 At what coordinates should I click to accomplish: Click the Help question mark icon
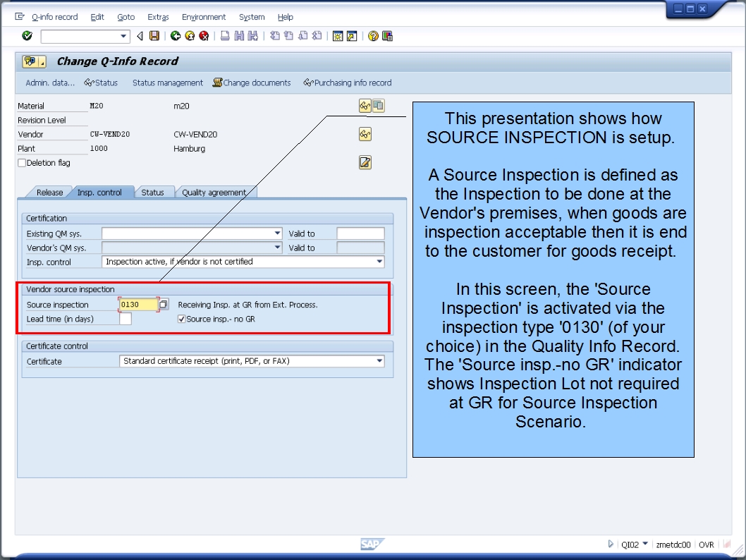click(x=374, y=37)
